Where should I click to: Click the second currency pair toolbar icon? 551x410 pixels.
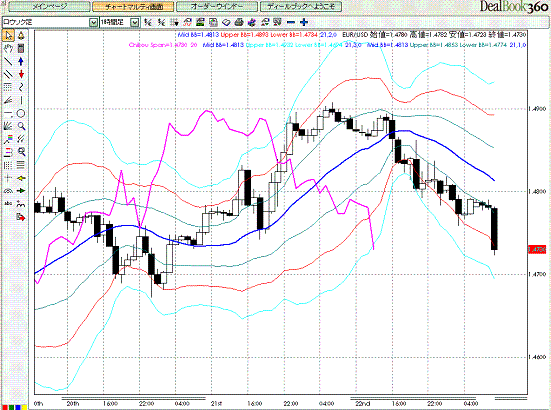161,22
